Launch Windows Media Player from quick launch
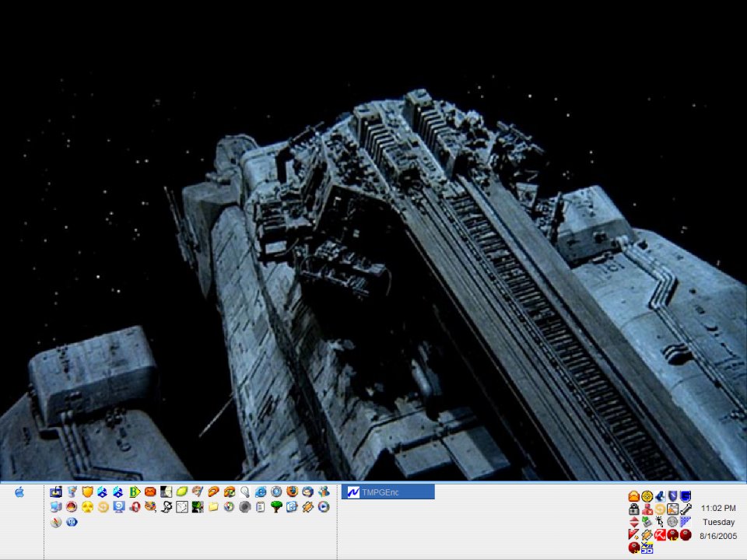The width and height of the screenshot is (747, 560). point(324,506)
